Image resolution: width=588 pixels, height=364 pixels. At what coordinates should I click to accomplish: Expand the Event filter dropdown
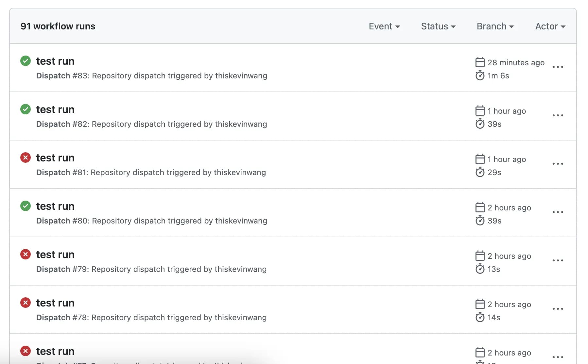tap(384, 26)
